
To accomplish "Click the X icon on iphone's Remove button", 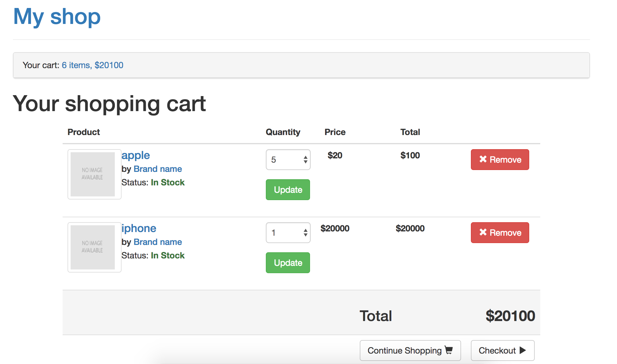I will coord(483,232).
